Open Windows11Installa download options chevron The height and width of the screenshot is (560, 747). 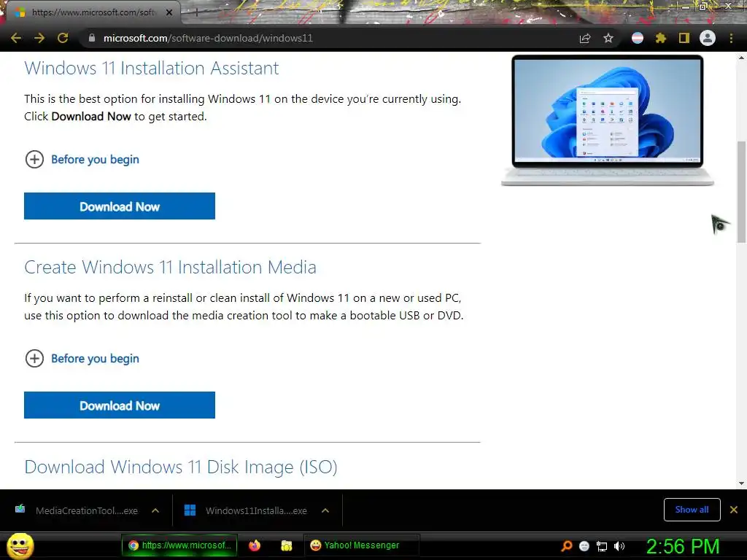(325, 510)
